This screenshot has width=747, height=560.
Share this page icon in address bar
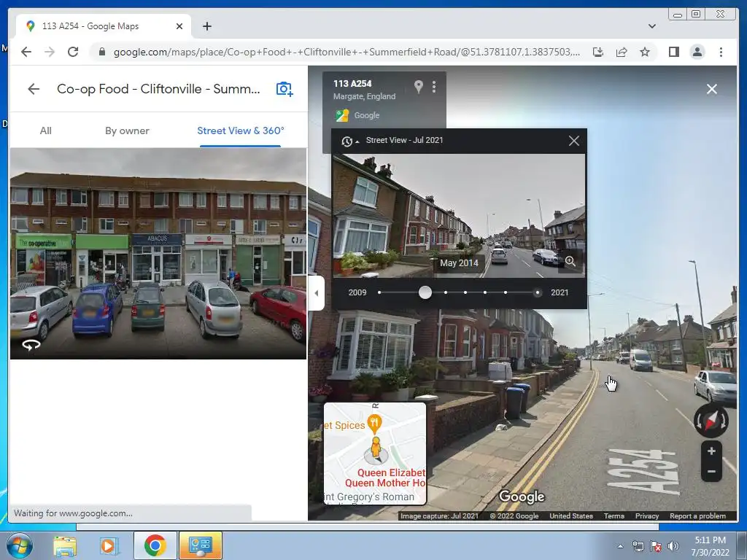pos(622,52)
